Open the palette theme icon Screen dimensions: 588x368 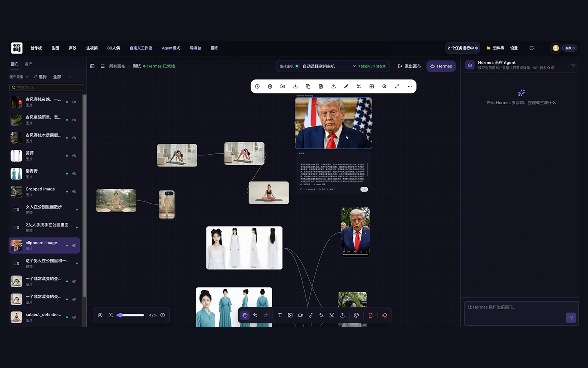[356, 315]
